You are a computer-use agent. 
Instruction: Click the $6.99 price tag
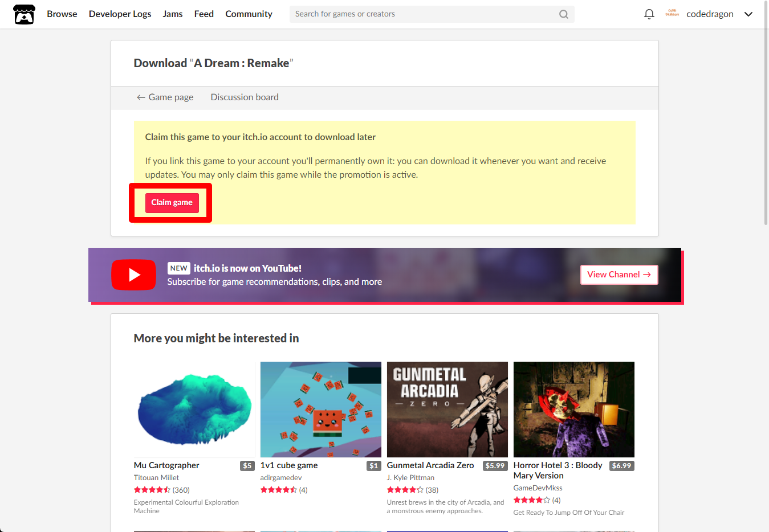(x=622, y=466)
